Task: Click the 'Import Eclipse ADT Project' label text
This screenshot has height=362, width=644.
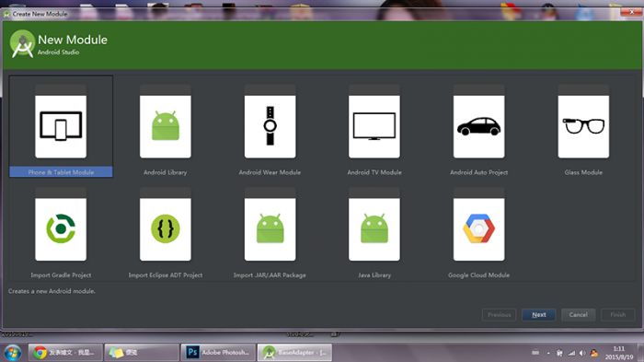Action: coord(165,275)
